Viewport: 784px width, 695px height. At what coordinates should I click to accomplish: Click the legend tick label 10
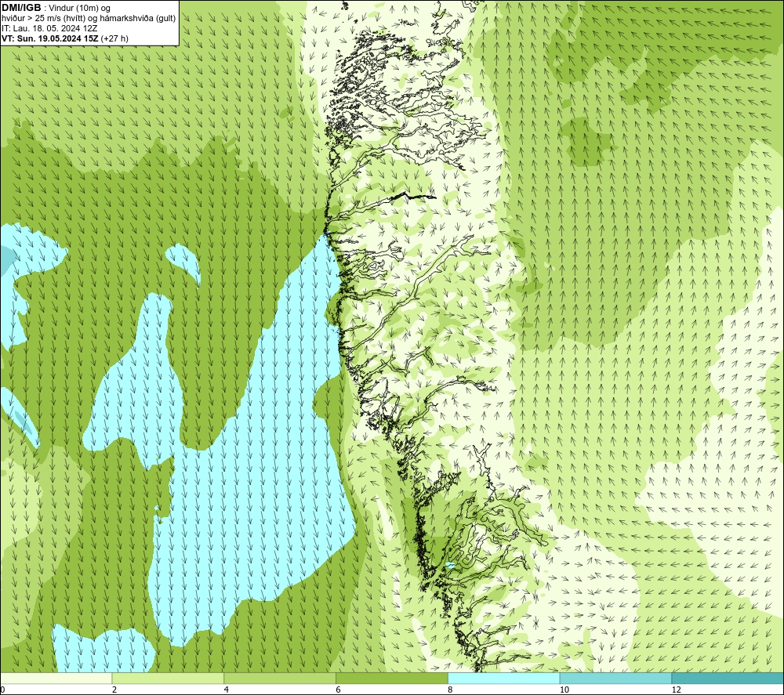[x=564, y=690]
